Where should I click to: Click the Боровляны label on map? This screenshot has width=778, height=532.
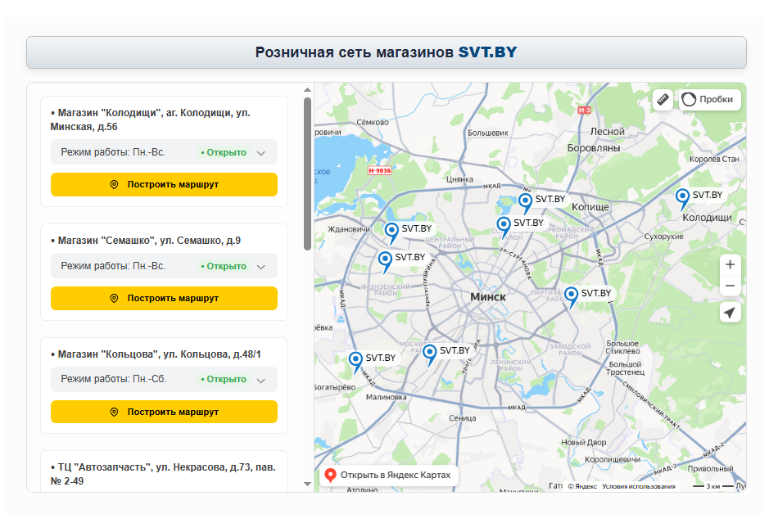(x=594, y=148)
